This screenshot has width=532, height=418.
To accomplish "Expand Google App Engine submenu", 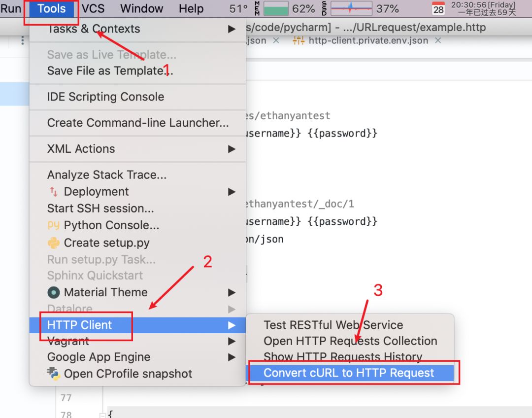I will [x=137, y=357].
